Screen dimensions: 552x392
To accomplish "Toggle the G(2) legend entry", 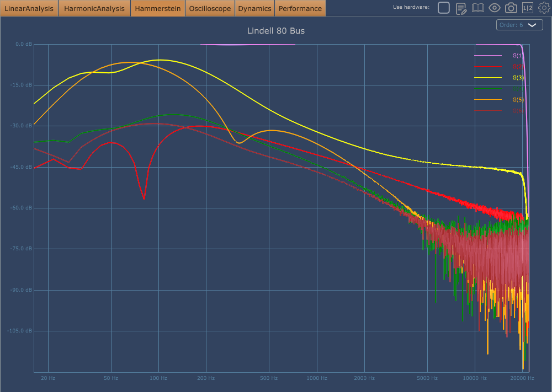I will click(518, 67).
